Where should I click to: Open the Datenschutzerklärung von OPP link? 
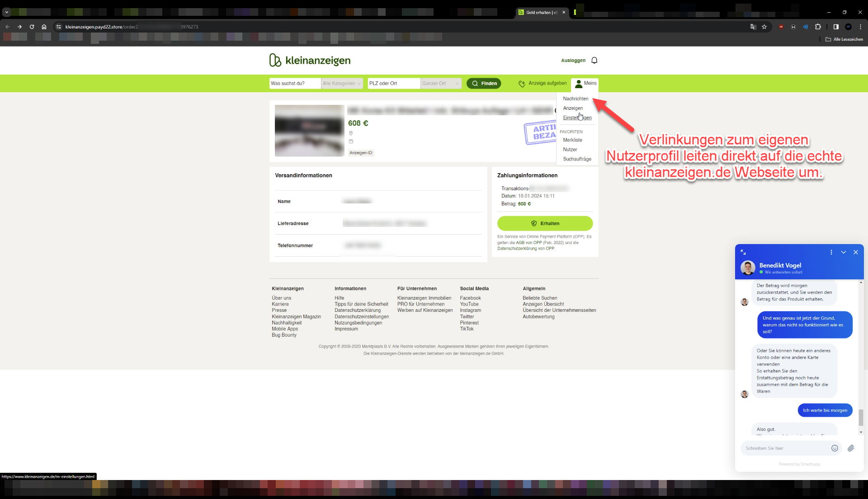[525, 249]
